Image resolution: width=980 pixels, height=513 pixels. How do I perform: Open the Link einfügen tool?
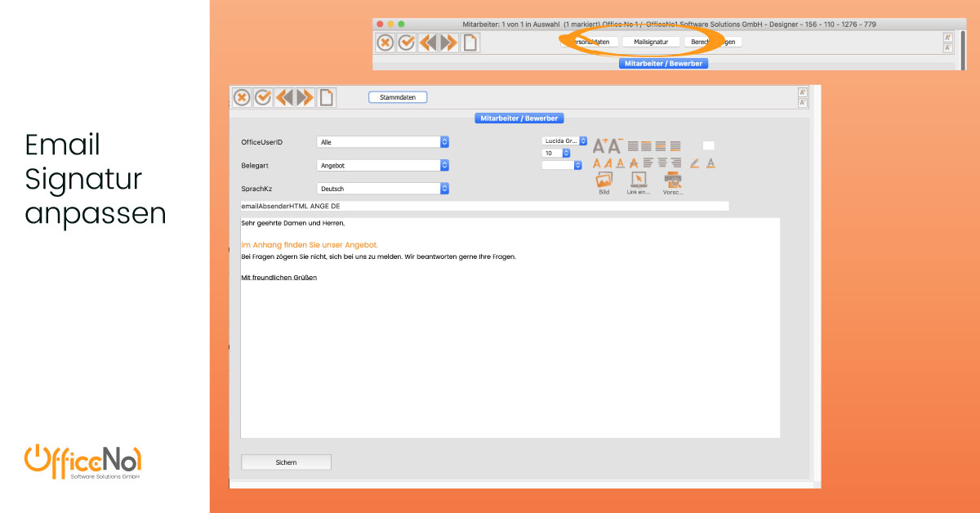point(639,181)
